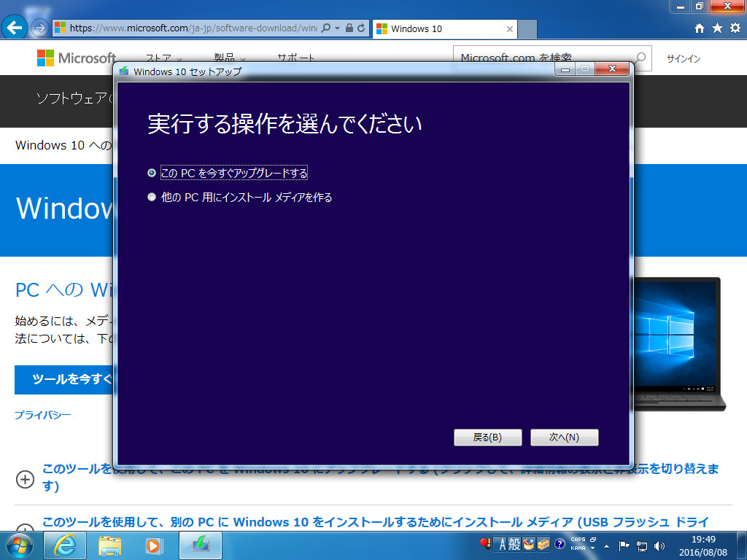Click the Internet Explorer back arrow
Screen dimensions: 747x560
tap(15, 27)
